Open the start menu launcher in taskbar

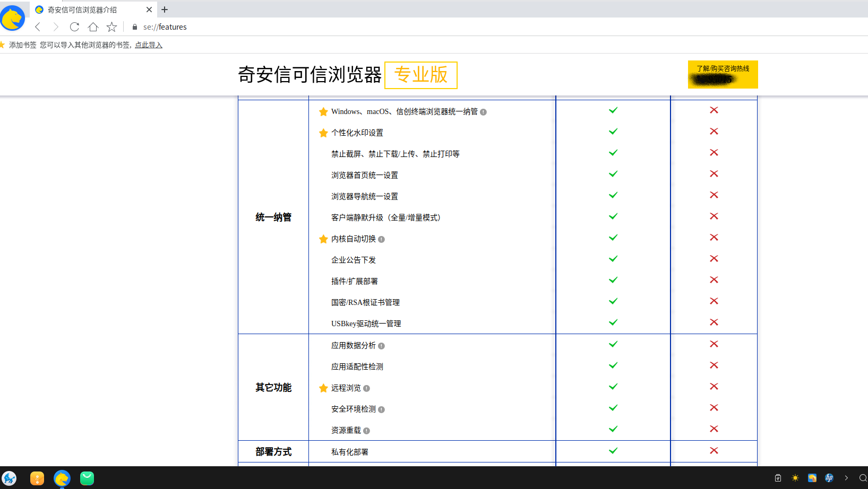pos(9,478)
